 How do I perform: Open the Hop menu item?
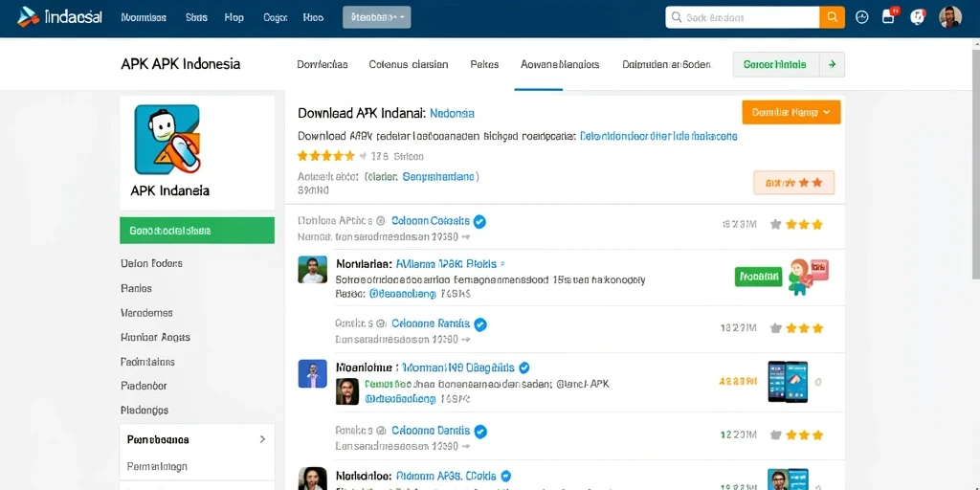coord(234,17)
